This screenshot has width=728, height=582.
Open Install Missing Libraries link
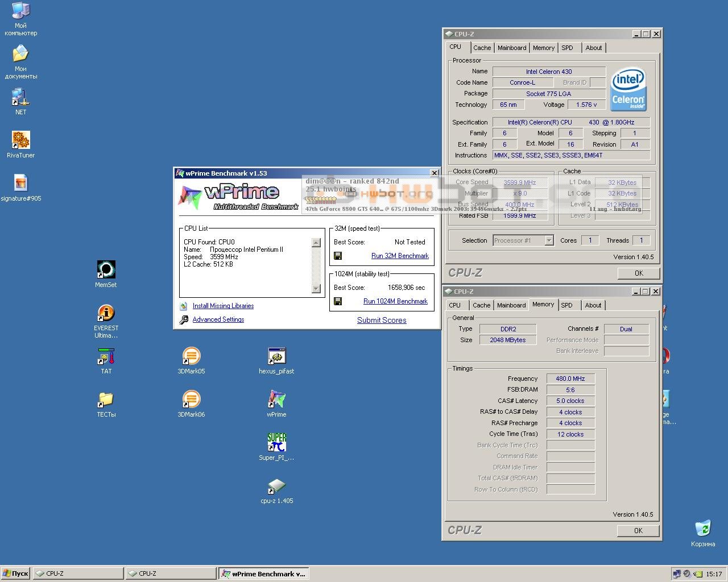[x=223, y=306]
